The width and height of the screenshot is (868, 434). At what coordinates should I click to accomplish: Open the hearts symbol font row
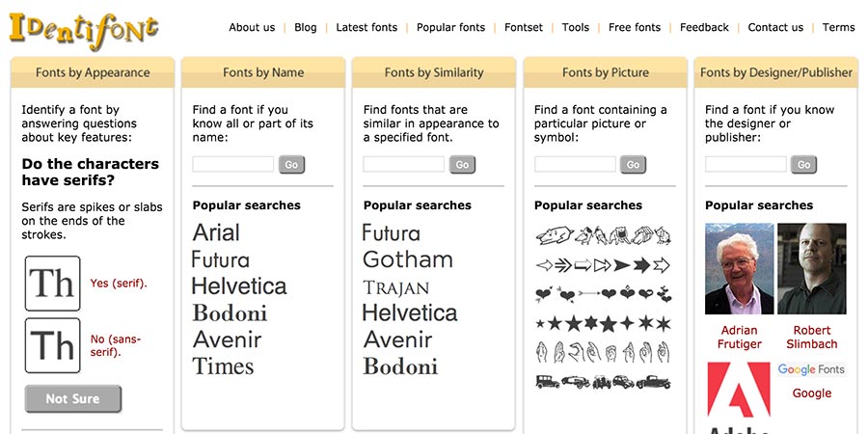603,294
